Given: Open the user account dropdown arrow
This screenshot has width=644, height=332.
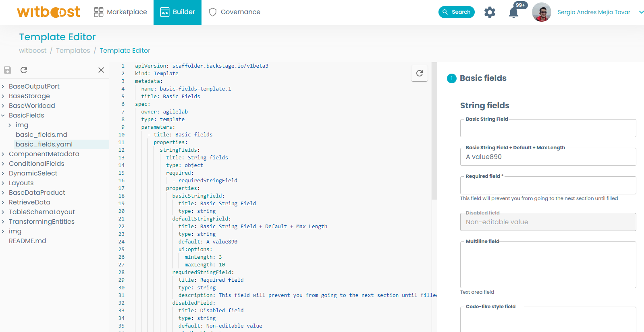Looking at the screenshot, I should tap(641, 12).
